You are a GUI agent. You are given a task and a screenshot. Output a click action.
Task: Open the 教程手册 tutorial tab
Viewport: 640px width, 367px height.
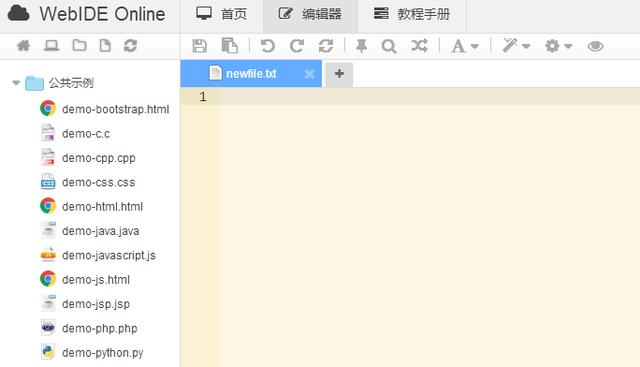coord(412,14)
